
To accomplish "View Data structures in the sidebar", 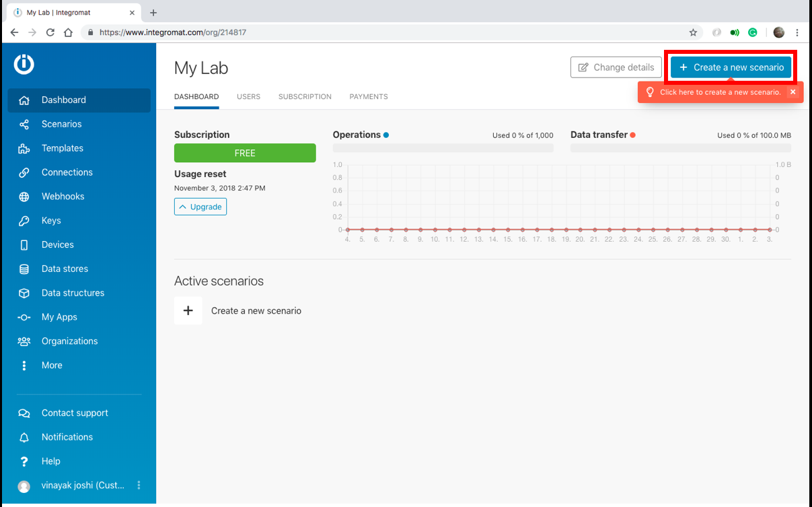I will (x=73, y=293).
